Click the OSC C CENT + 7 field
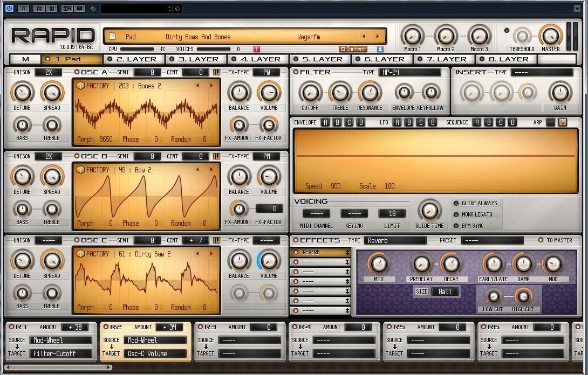 click(196, 240)
